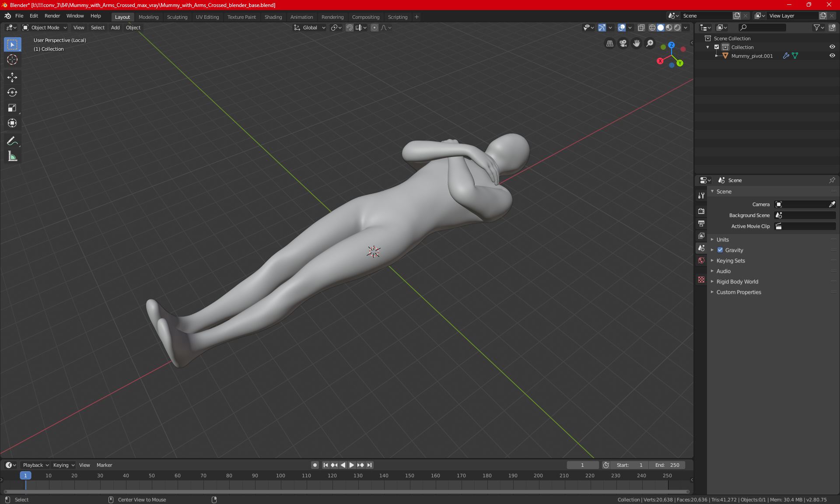Click the zoom view magnifier icon
This screenshot has height=504, width=840.
(x=650, y=43)
